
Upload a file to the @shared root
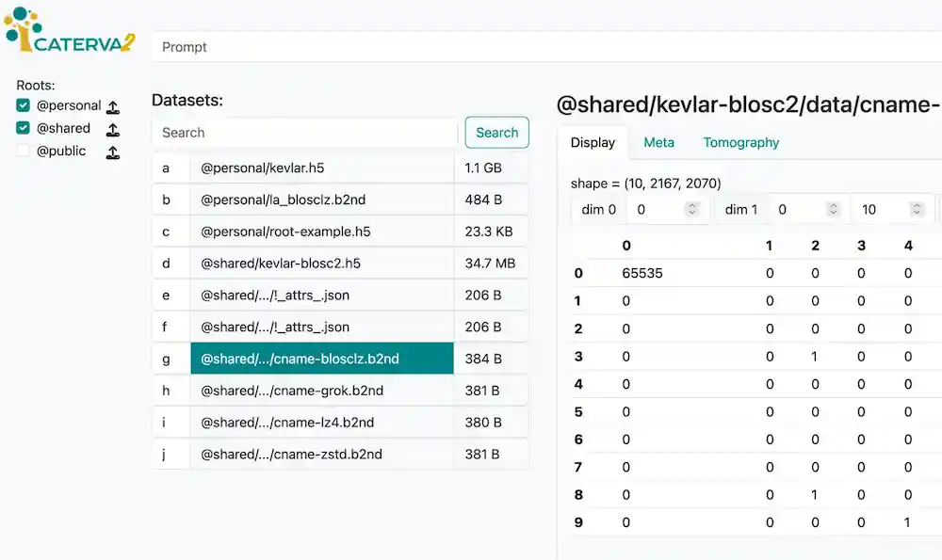pyautogui.click(x=113, y=128)
